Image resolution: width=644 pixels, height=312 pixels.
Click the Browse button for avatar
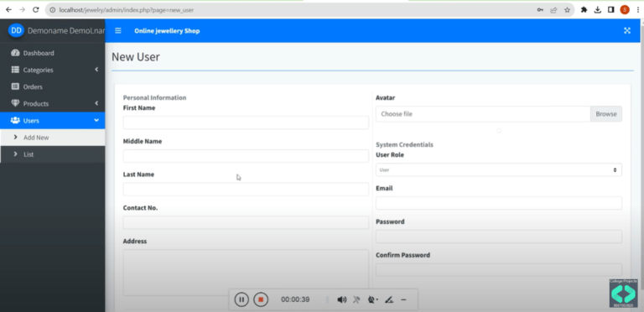point(606,114)
